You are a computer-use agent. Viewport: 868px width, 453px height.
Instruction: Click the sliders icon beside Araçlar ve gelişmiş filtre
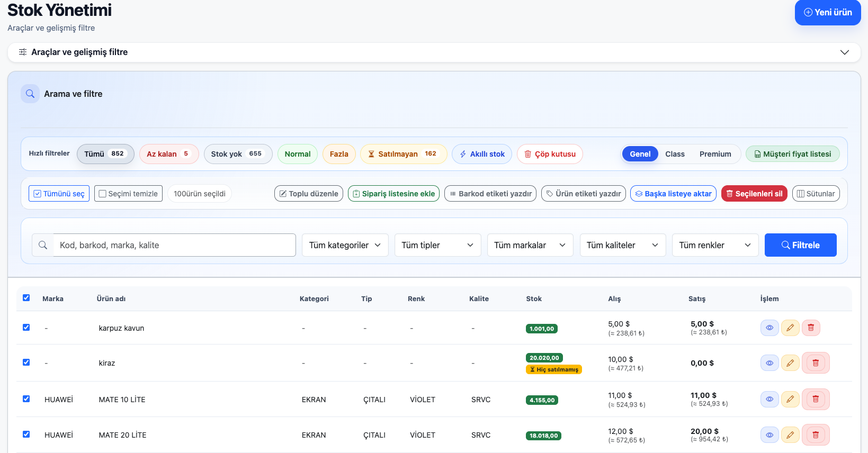pos(23,52)
